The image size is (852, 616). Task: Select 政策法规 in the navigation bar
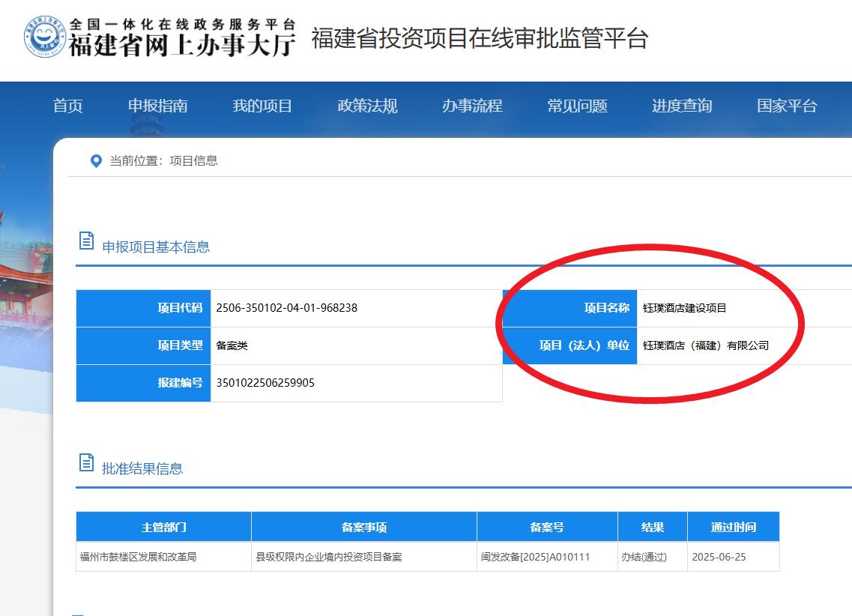click(x=367, y=106)
